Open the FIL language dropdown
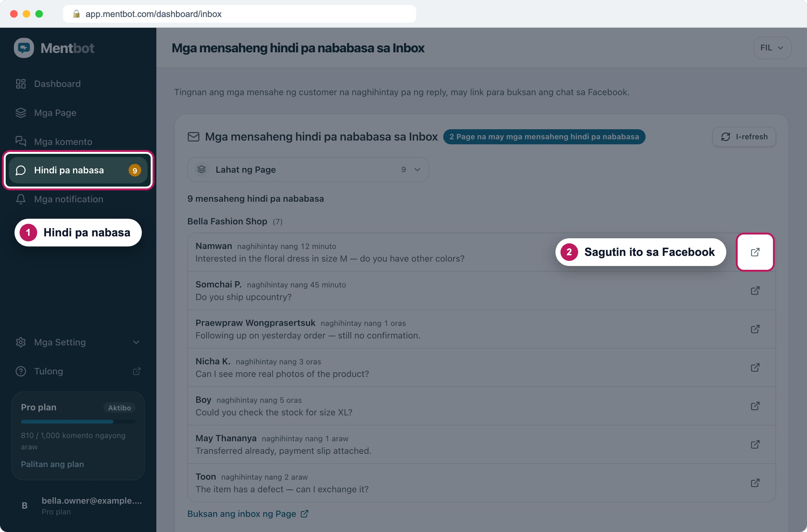Image resolution: width=807 pixels, height=532 pixels. tap(772, 48)
